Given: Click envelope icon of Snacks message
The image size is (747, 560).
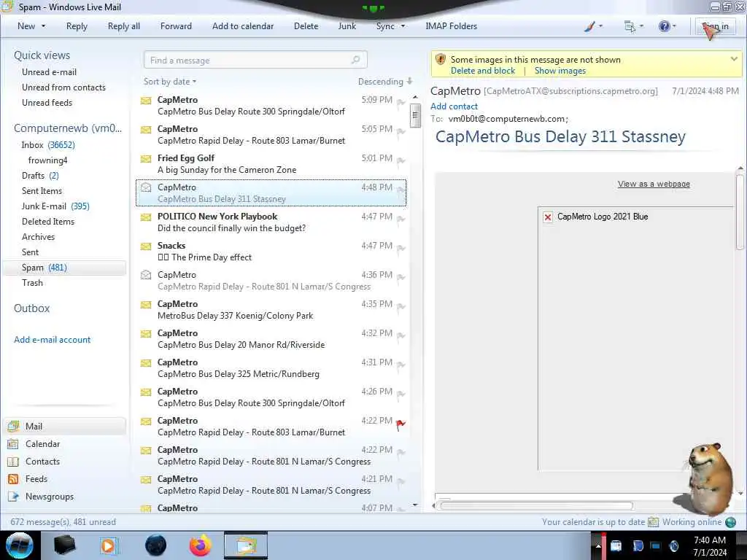Looking at the screenshot, I should pyautogui.click(x=146, y=246).
